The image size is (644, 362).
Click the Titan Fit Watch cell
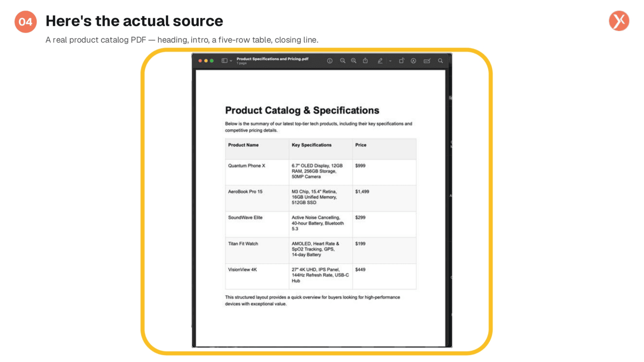click(x=257, y=250)
